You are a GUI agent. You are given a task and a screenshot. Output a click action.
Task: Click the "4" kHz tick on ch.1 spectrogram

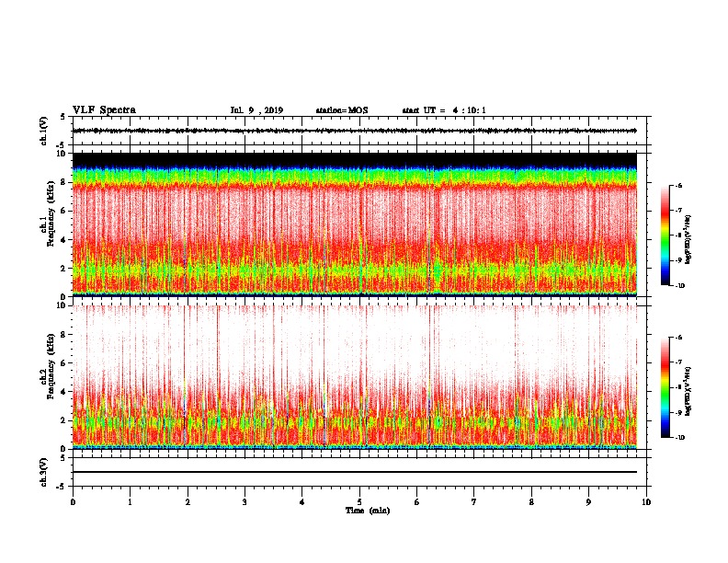(63, 240)
